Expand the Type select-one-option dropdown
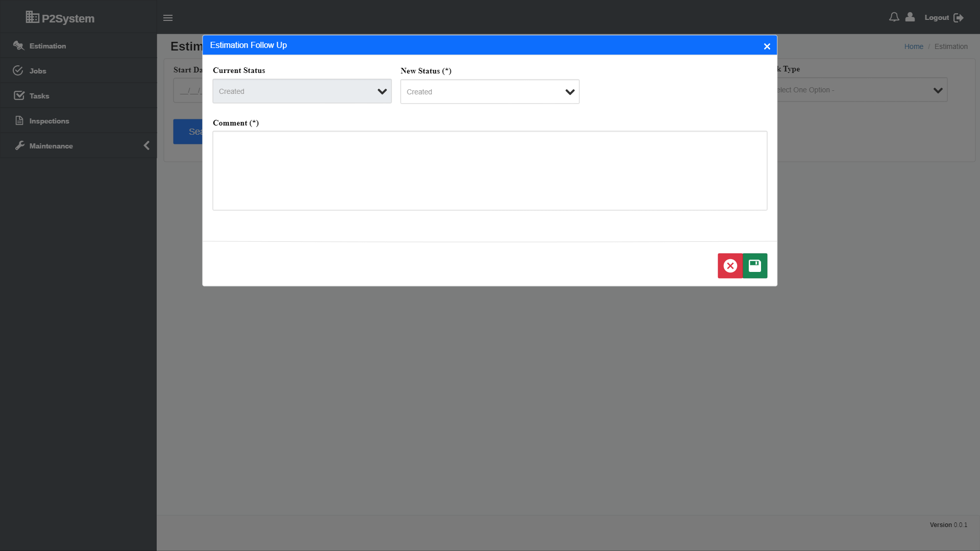The width and height of the screenshot is (980, 551). pos(863,90)
